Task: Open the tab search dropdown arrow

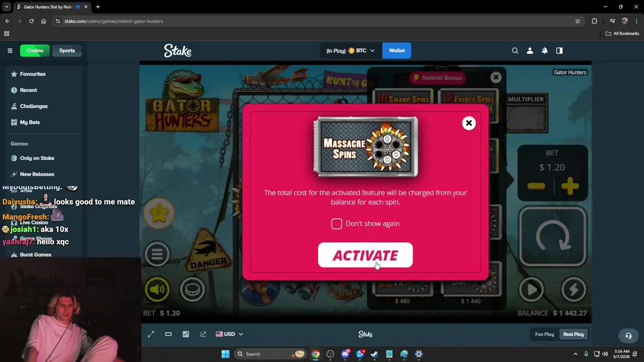Action: (x=7, y=7)
